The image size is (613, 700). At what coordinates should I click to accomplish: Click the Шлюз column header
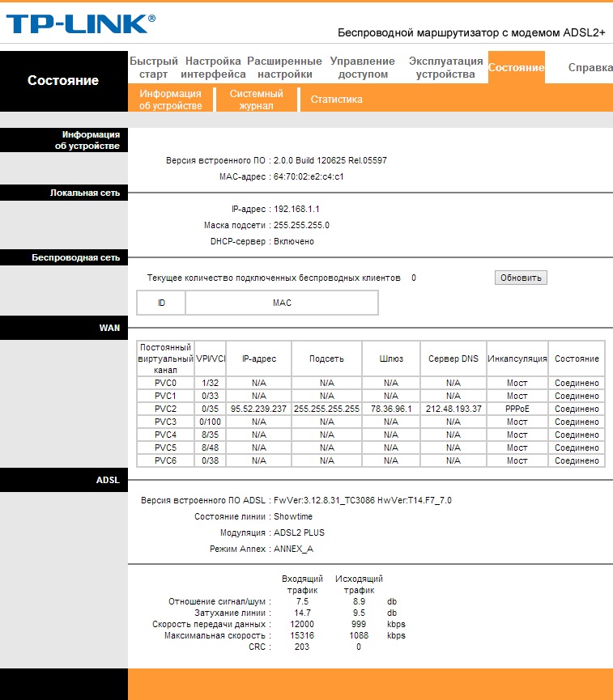pyautogui.click(x=391, y=358)
